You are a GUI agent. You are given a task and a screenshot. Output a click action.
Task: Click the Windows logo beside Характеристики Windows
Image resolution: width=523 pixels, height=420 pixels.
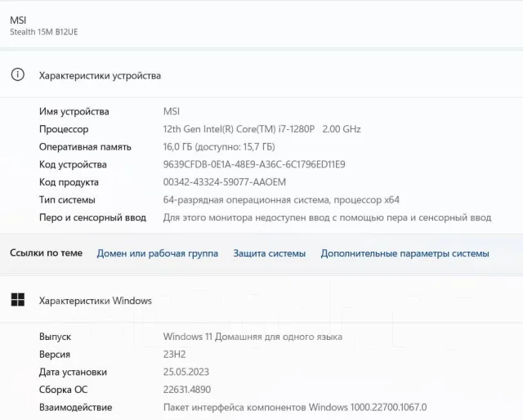[x=18, y=300]
